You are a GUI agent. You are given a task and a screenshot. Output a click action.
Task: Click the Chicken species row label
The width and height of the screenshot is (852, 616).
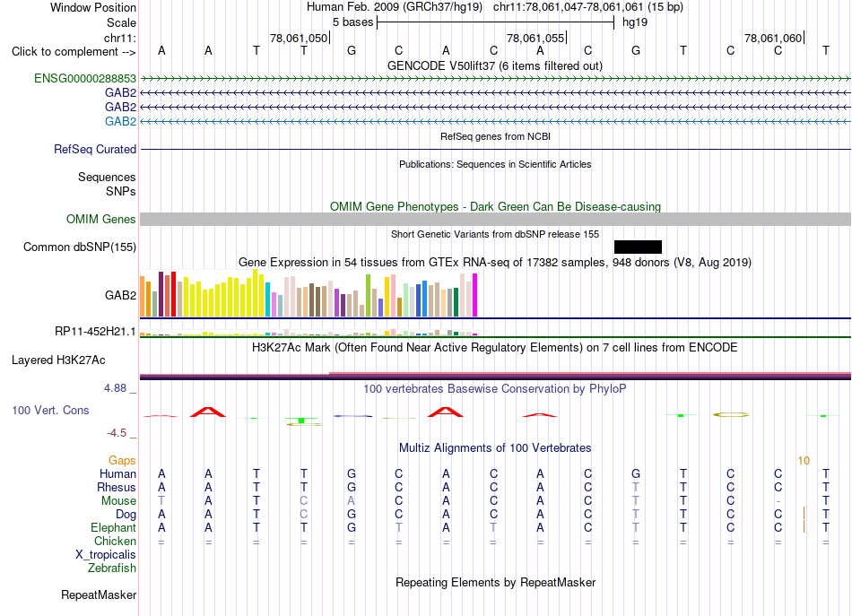point(115,541)
